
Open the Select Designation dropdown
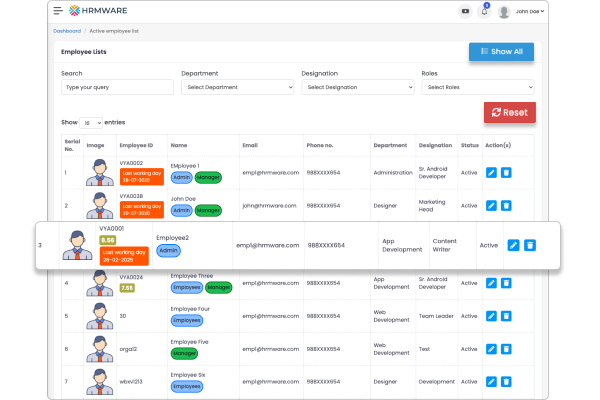pos(357,87)
